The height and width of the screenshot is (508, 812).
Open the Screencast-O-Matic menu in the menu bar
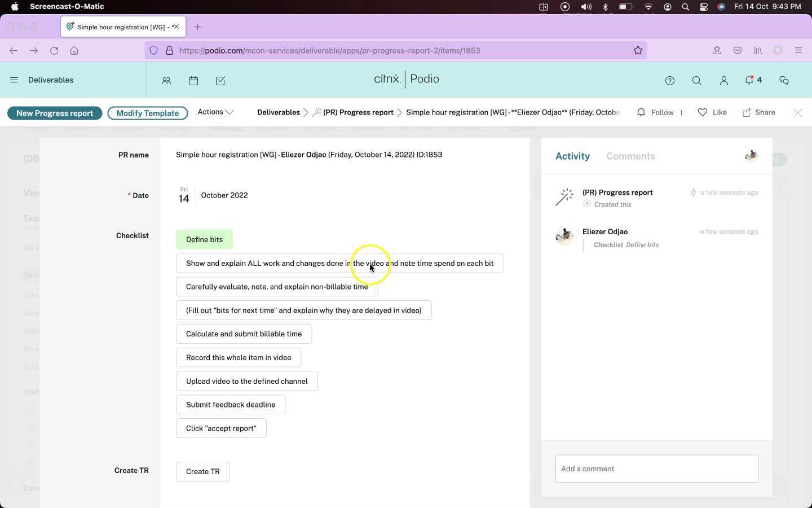(67, 6)
